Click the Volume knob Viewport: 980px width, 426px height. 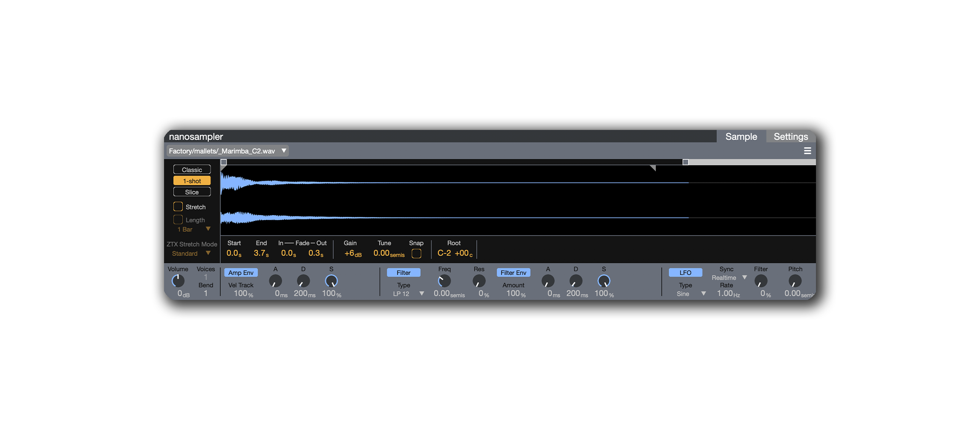178,281
